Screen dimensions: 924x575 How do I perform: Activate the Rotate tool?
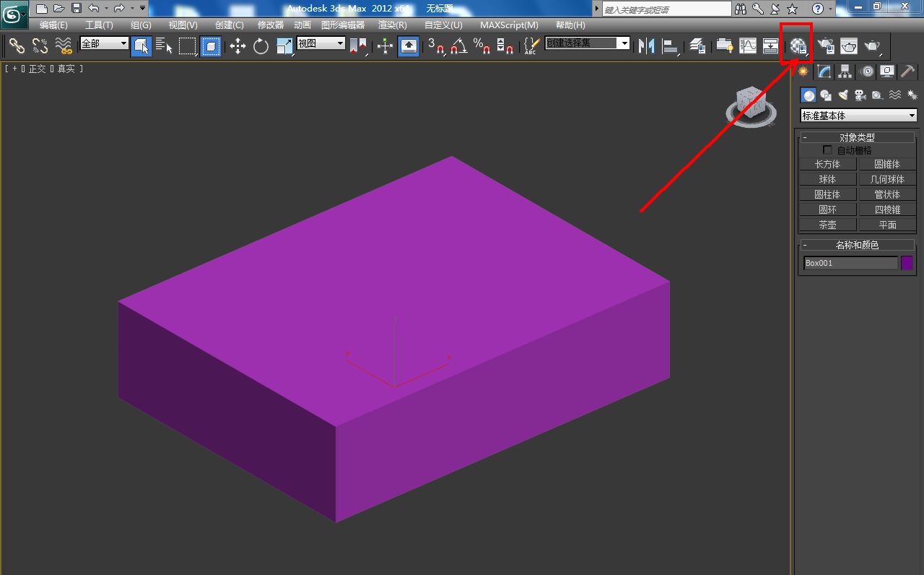(261, 46)
